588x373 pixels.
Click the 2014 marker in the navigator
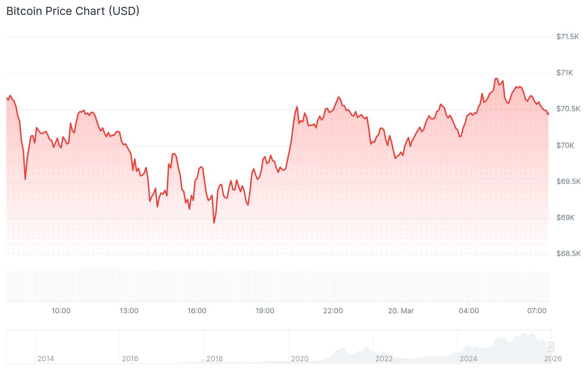click(x=46, y=359)
